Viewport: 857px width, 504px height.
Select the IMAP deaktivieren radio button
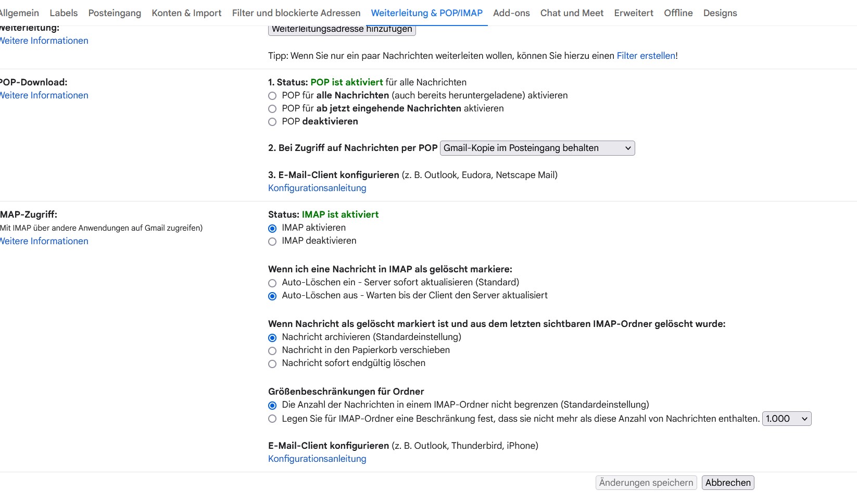pyautogui.click(x=272, y=241)
